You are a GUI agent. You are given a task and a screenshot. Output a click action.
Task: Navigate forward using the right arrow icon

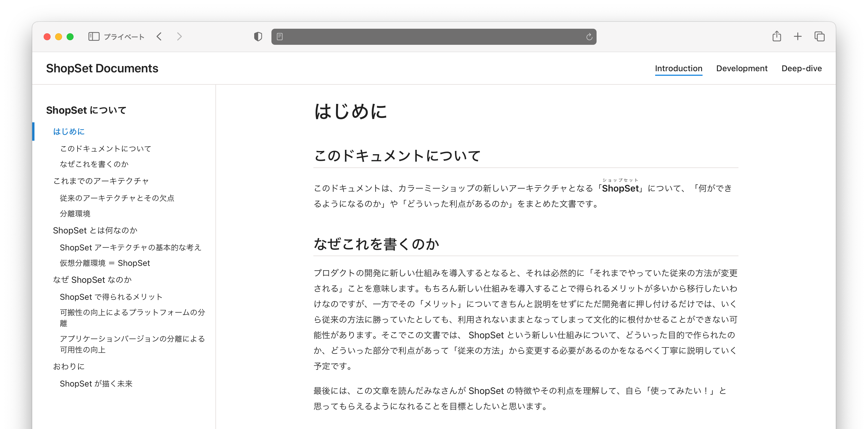[x=179, y=36]
